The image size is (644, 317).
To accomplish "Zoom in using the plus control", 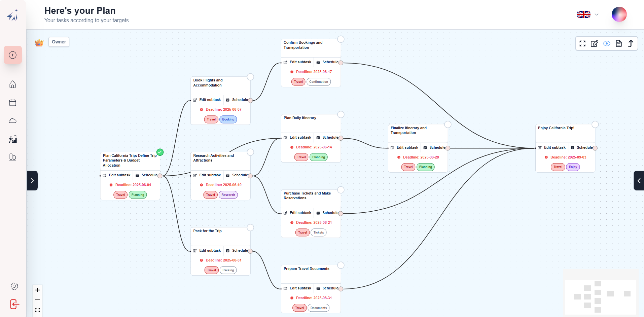I will 38,290.
